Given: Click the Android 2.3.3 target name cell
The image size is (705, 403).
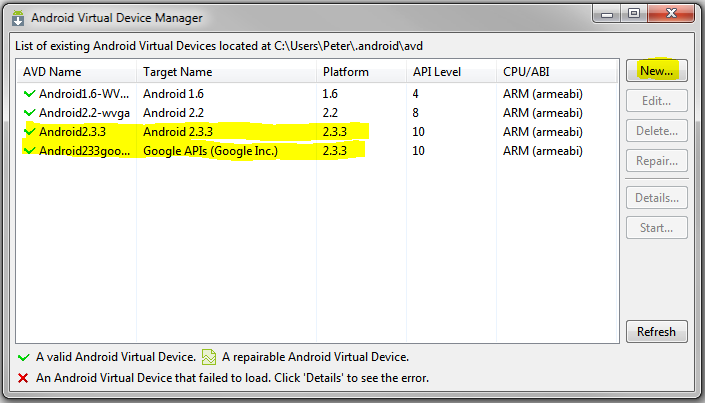Looking at the screenshot, I should pyautogui.click(x=178, y=131).
